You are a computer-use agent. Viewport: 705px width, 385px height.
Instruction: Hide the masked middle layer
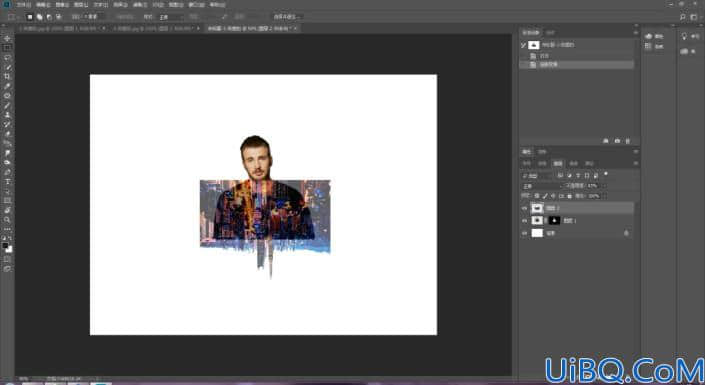pos(524,220)
